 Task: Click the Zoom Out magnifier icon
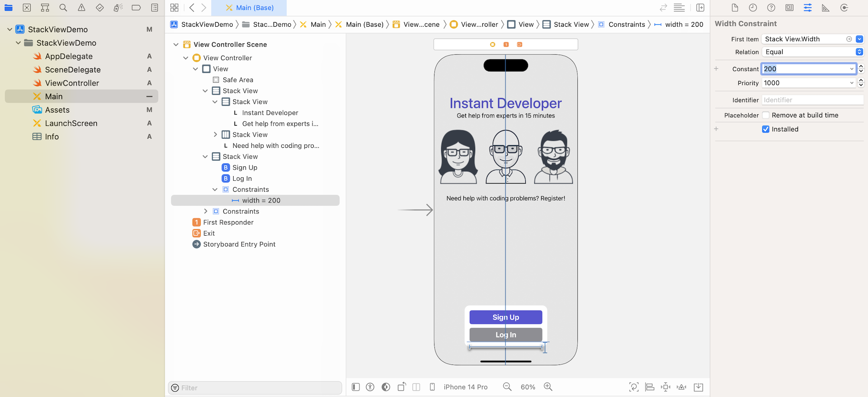[507, 387]
